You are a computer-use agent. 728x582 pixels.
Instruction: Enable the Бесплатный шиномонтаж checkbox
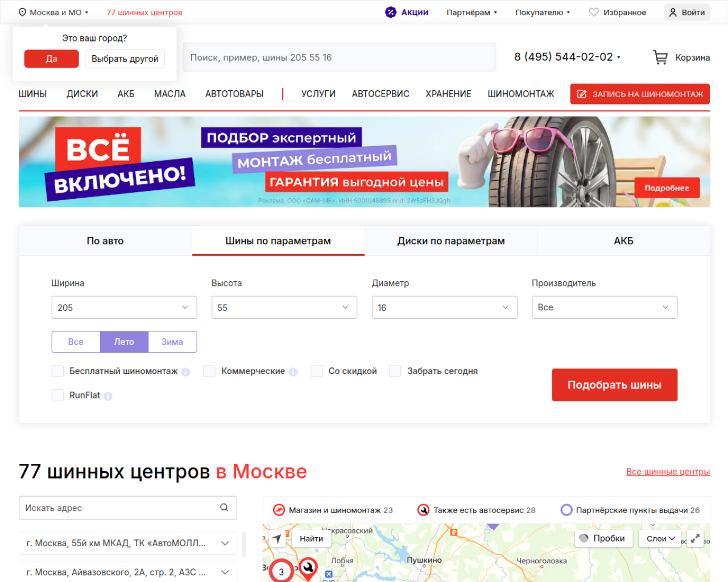click(x=57, y=371)
